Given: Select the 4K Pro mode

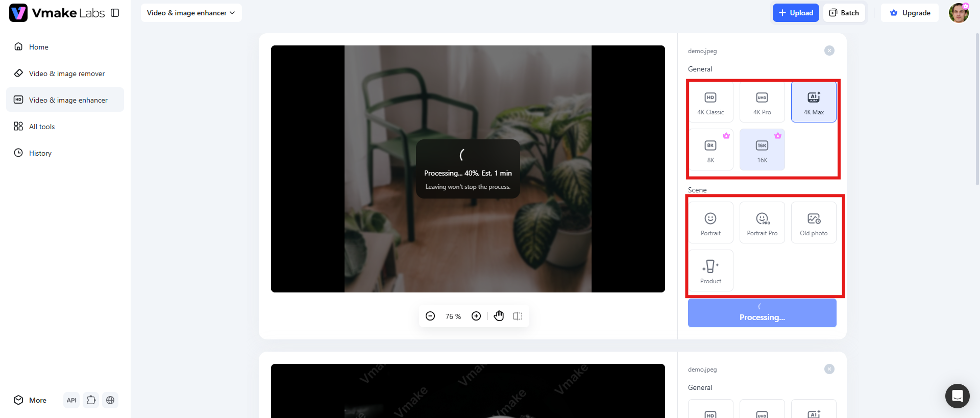Looking at the screenshot, I should point(762,102).
